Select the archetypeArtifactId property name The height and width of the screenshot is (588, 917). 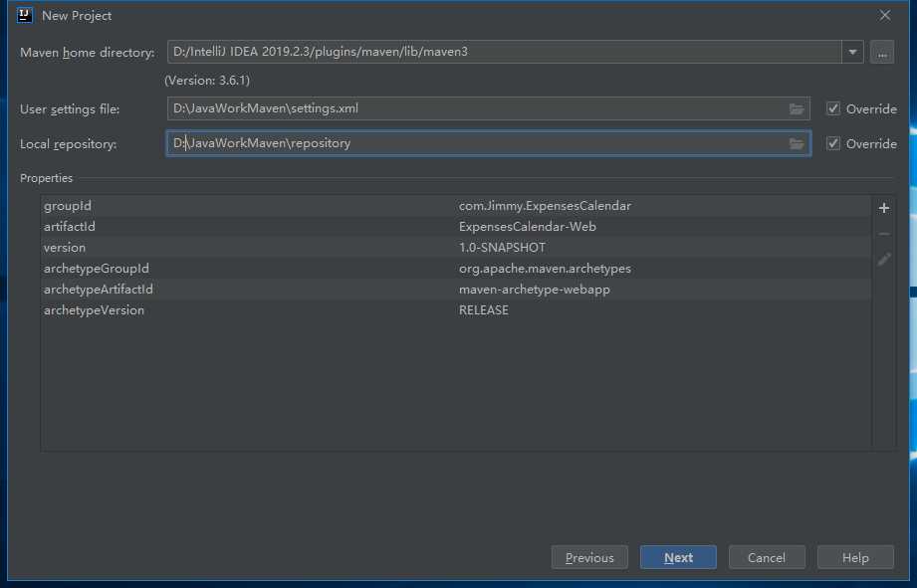click(99, 290)
